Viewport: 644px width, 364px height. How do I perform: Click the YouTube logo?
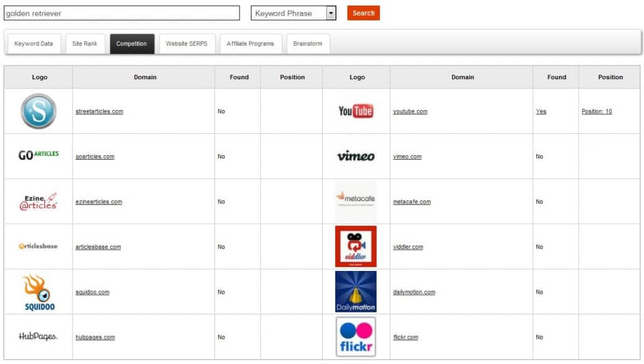(x=356, y=111)
